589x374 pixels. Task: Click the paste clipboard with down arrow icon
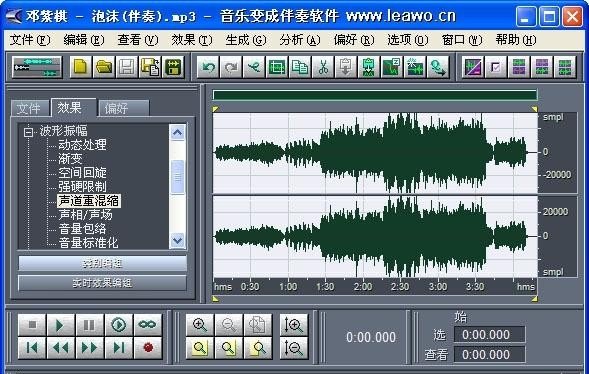346,67
